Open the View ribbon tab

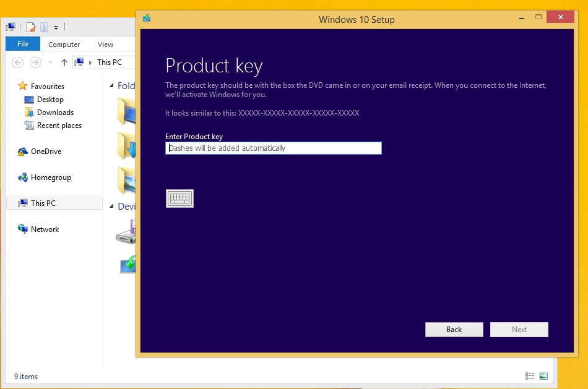click(105, 45)
